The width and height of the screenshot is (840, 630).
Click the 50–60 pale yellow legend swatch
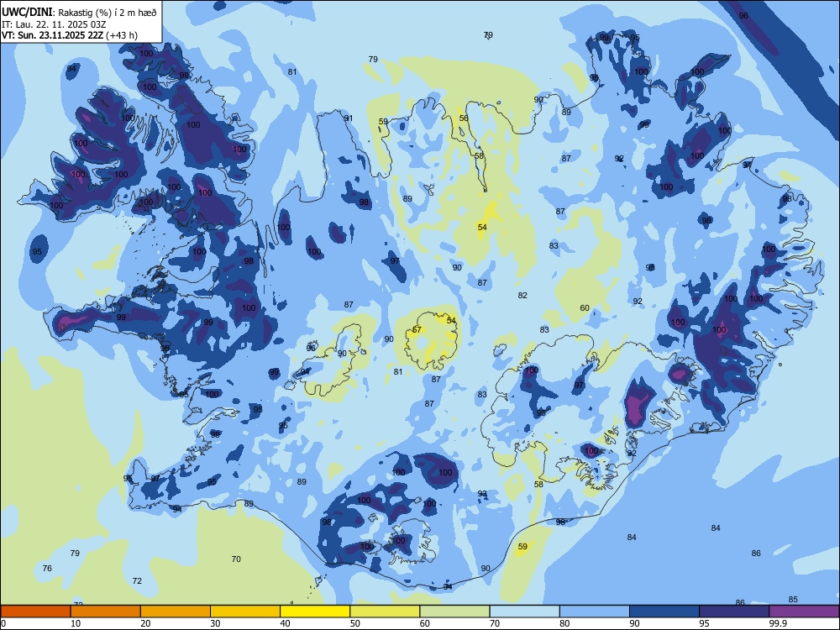[385, 612]
